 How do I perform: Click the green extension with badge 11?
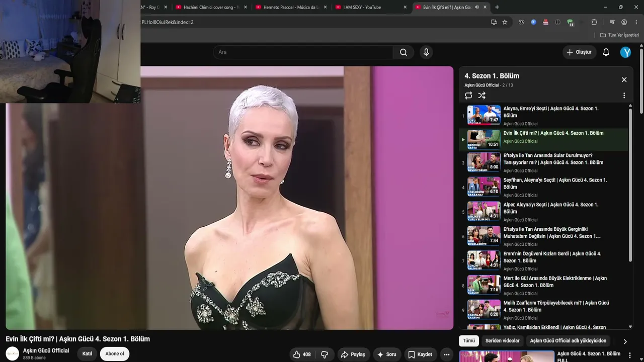[x=570, y=22]
